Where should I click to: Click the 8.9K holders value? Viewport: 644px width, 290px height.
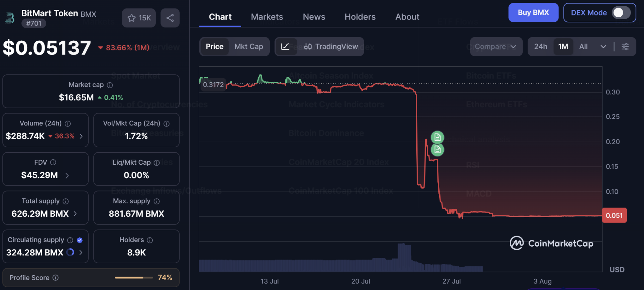tap(136, 253)
